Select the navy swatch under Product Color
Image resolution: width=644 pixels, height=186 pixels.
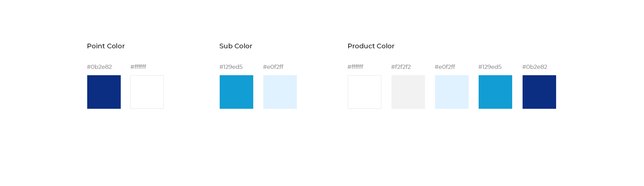(x=539, y=92)
